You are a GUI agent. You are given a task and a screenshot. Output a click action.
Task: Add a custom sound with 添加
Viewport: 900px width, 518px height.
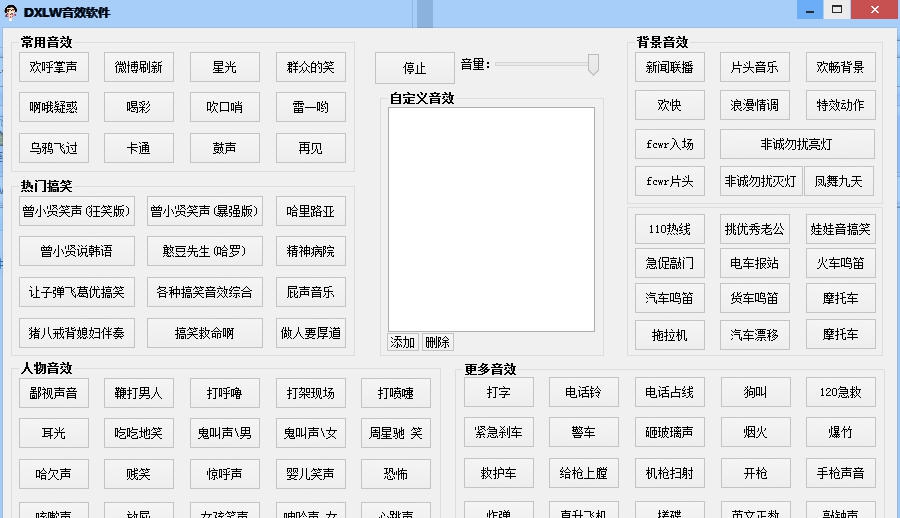[x=402, y=342]
